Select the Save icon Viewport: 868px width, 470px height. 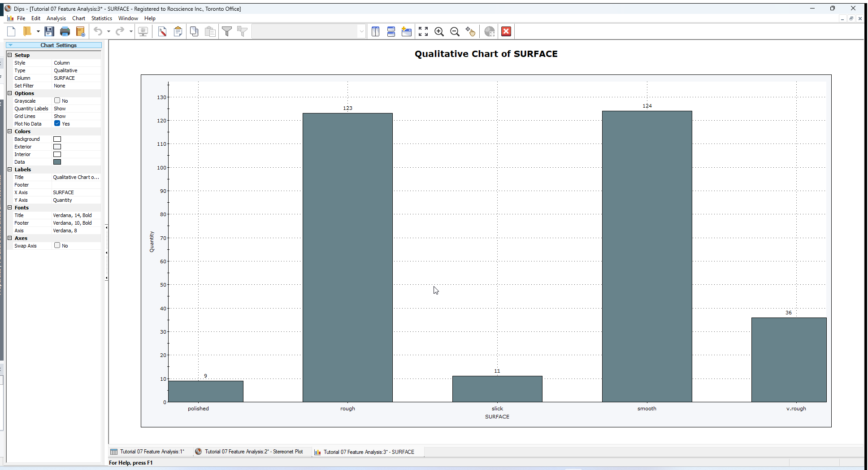tap(49, 31)
